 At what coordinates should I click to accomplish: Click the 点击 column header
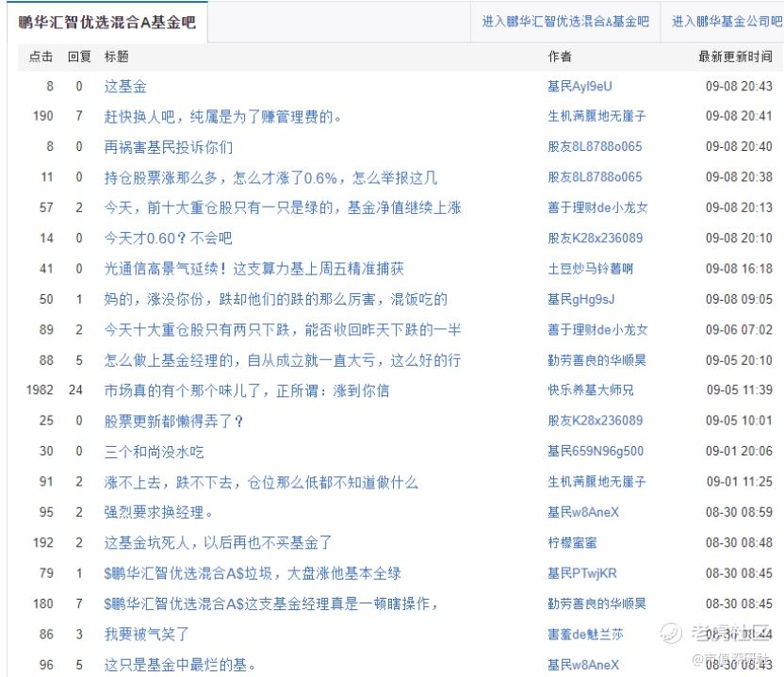(x=41, y=57)
